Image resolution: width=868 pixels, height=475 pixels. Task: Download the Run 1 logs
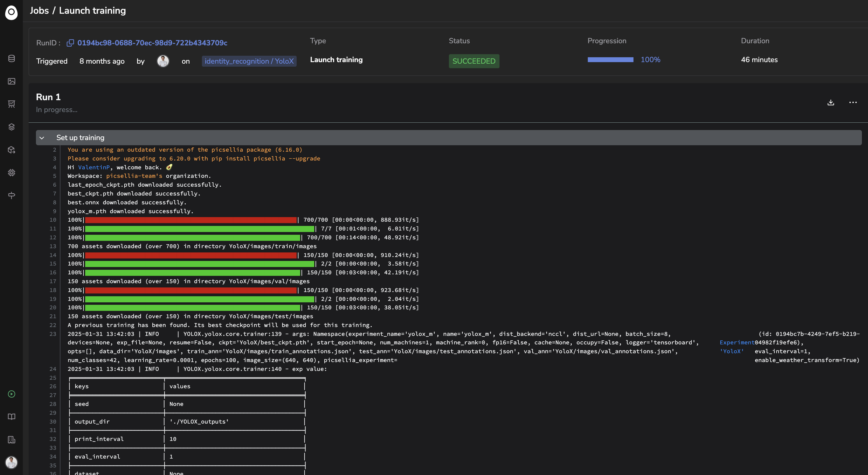(x=831, y=102)
